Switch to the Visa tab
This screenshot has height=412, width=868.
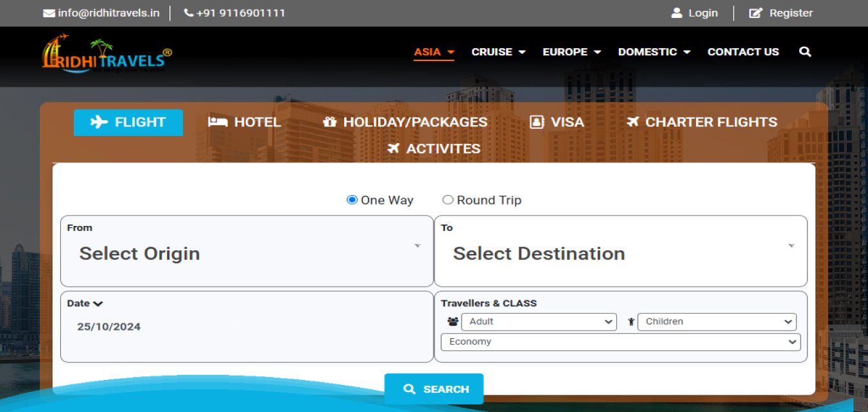[557, 122]
